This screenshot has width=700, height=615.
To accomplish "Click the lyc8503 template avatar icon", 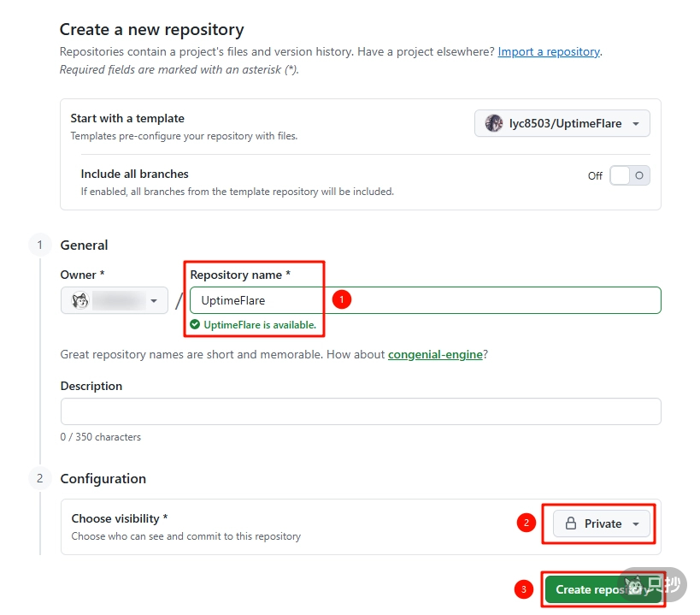I will 494,123.
